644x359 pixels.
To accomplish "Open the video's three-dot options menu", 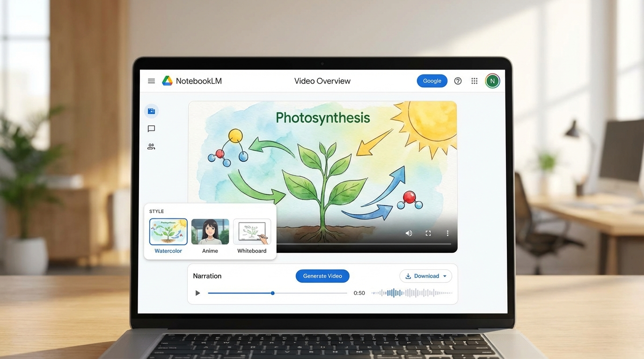I will 447,233.
